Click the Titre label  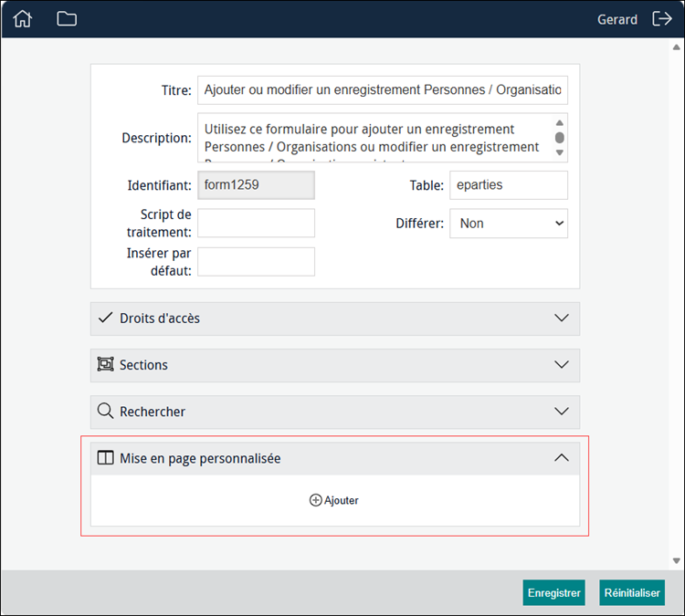[176, 90]
